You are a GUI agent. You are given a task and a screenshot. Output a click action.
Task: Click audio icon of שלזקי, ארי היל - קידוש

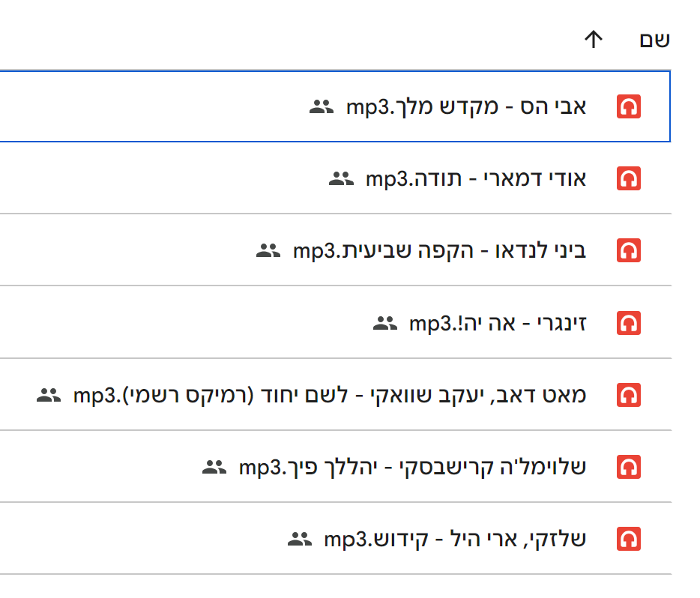click(x=629, y=539)
